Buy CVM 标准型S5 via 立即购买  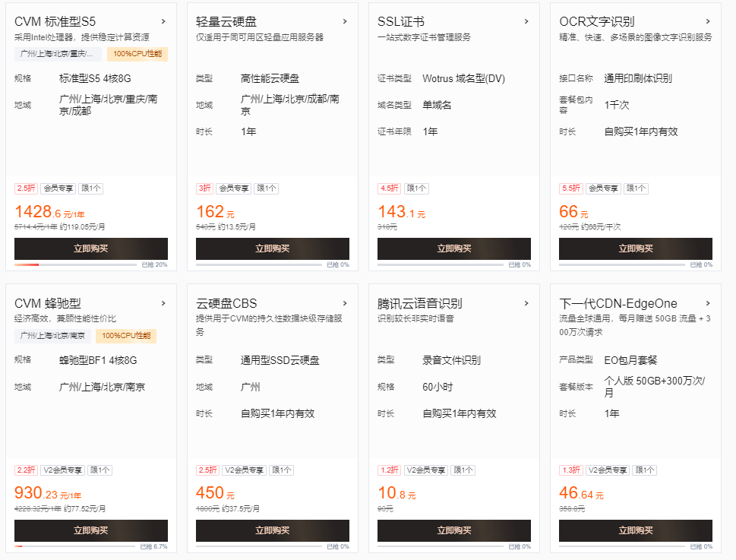pos(91,248)
